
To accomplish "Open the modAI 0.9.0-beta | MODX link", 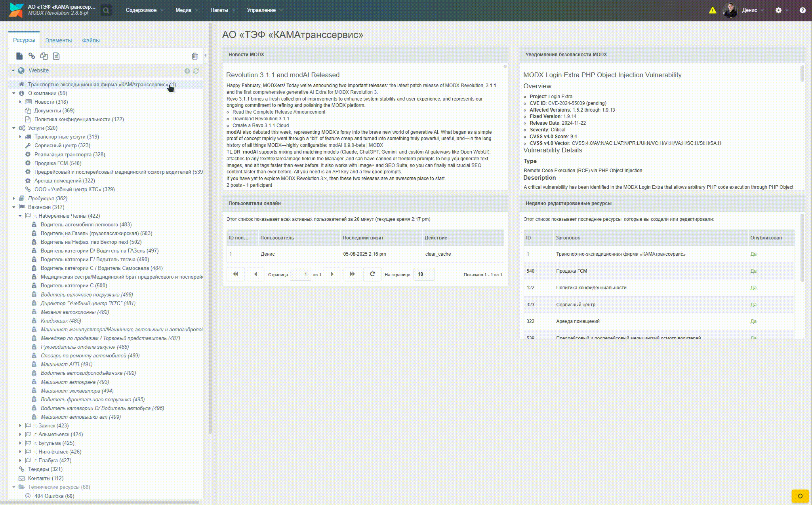I will tap(356, 145).
